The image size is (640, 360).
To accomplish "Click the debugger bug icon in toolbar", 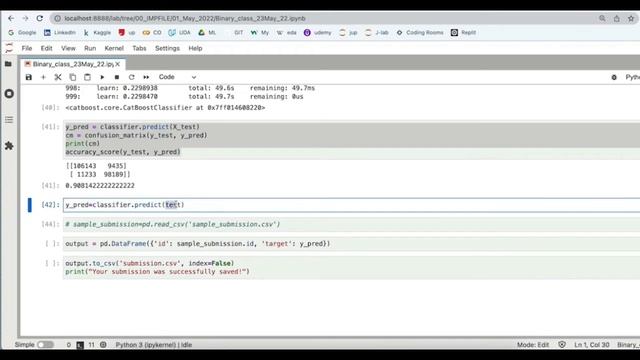I will tap(614, 77).
